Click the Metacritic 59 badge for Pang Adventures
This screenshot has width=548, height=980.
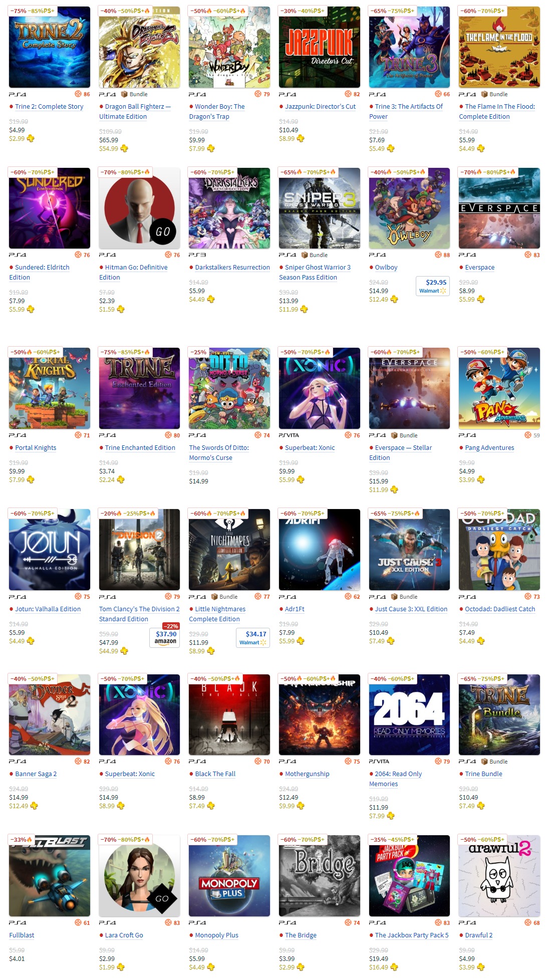coord(533,435)
